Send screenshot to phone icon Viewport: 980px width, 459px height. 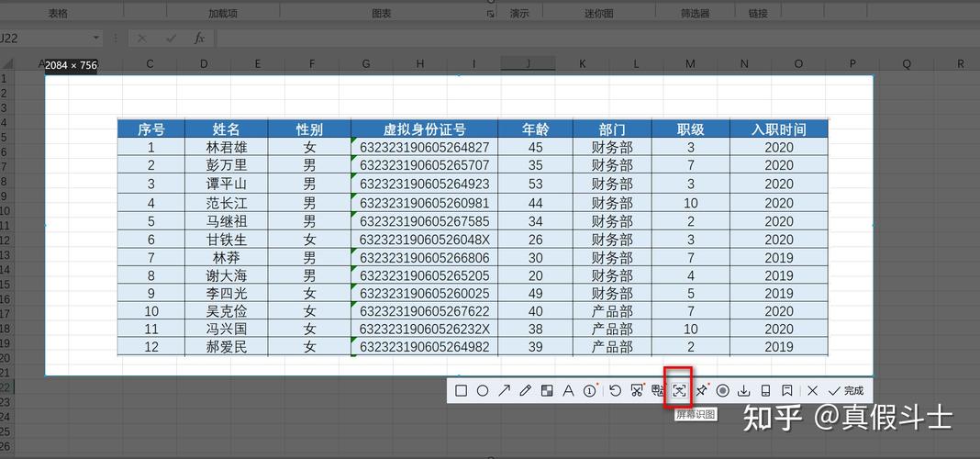765,391
